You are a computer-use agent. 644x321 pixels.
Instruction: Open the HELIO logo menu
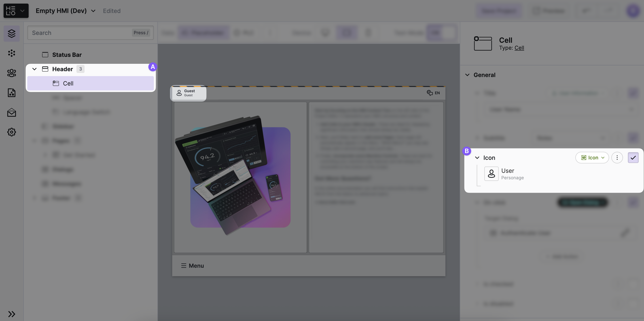point(16,11)
